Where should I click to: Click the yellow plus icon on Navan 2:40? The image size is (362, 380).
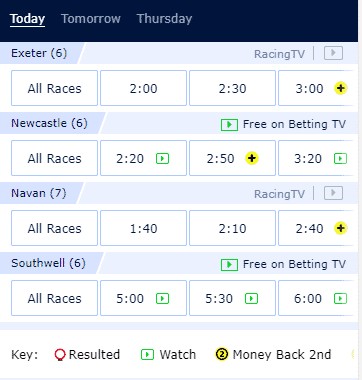tap(341, 228)
